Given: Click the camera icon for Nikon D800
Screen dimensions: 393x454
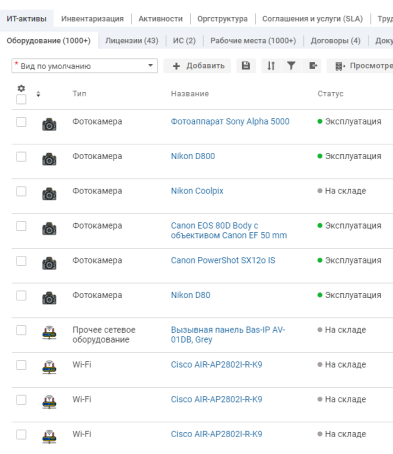Looking at the screenshot, I should (49, 159).
